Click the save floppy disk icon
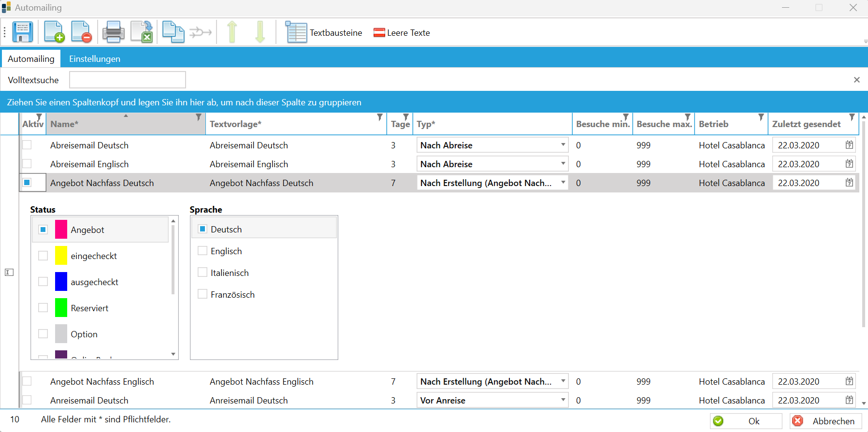This screenshot has width=868, height=432. coord(22,32)
